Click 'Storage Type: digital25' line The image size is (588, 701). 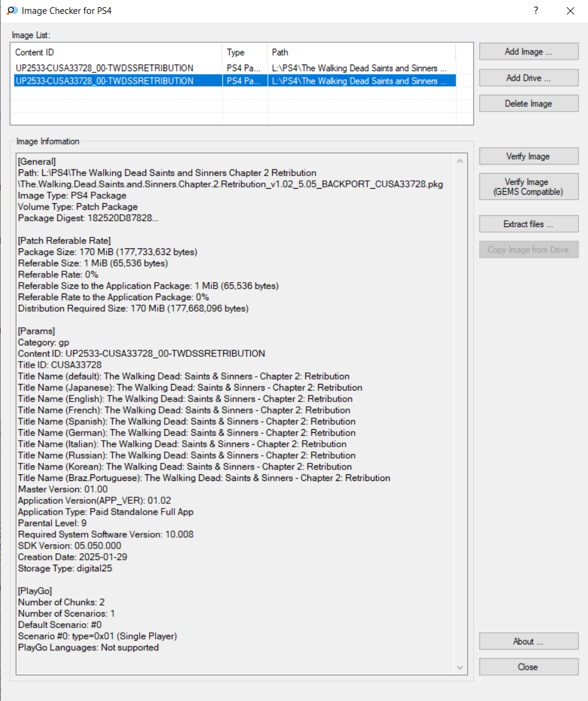click(x=65, y=568)
